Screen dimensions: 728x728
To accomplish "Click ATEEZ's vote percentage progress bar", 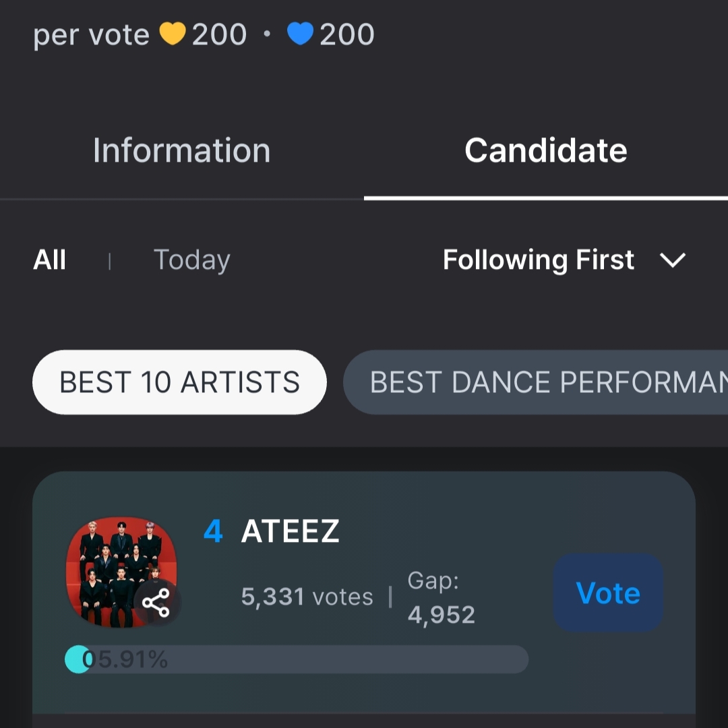I will (337, 659).
